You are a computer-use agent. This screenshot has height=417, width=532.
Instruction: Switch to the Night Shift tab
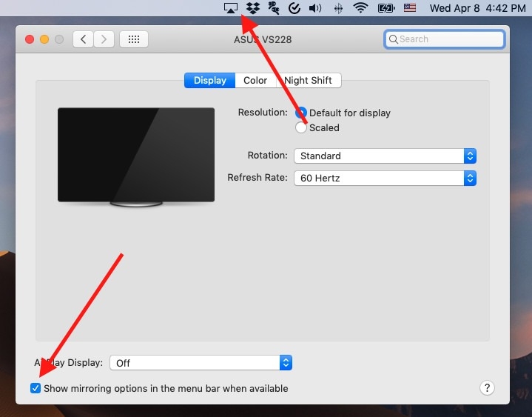(x=308, y=81)
